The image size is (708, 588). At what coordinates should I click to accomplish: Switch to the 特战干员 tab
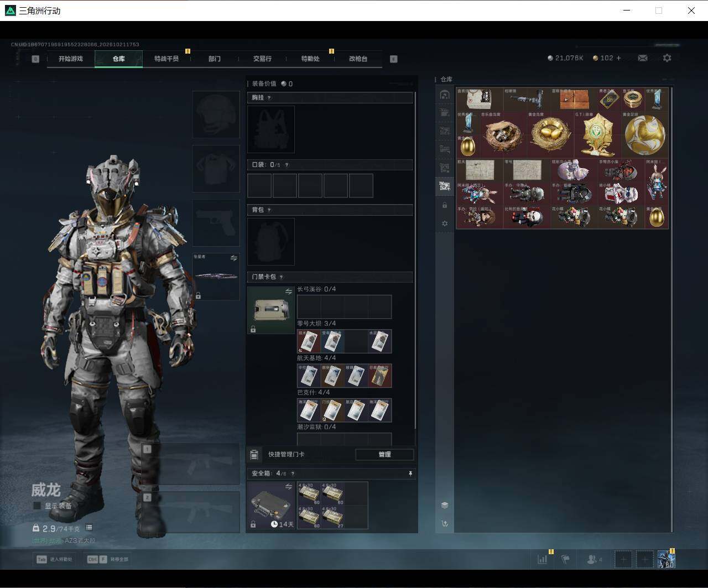click(166, 59)
